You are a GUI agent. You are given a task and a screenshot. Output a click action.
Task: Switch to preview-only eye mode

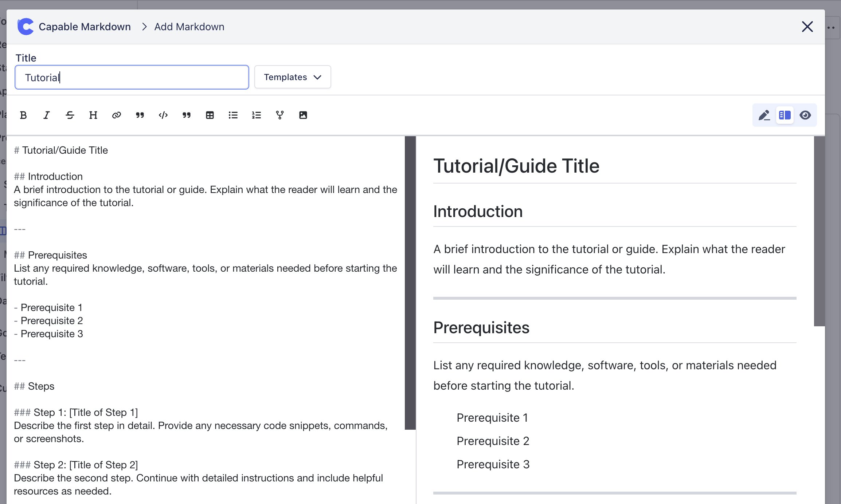coord(805,115)
